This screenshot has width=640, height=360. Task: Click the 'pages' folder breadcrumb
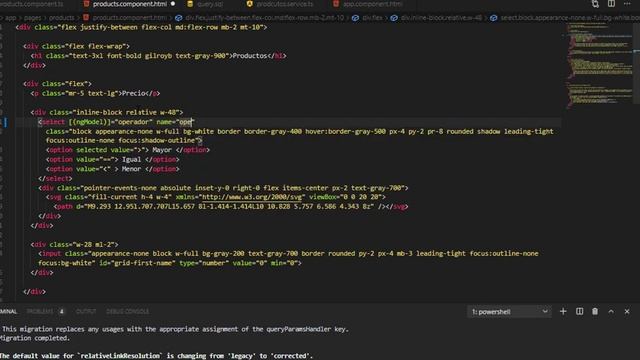[33, 18]
